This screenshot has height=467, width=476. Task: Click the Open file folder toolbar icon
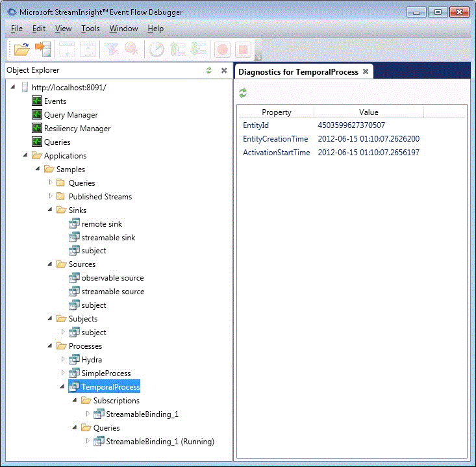coord(22,49)
